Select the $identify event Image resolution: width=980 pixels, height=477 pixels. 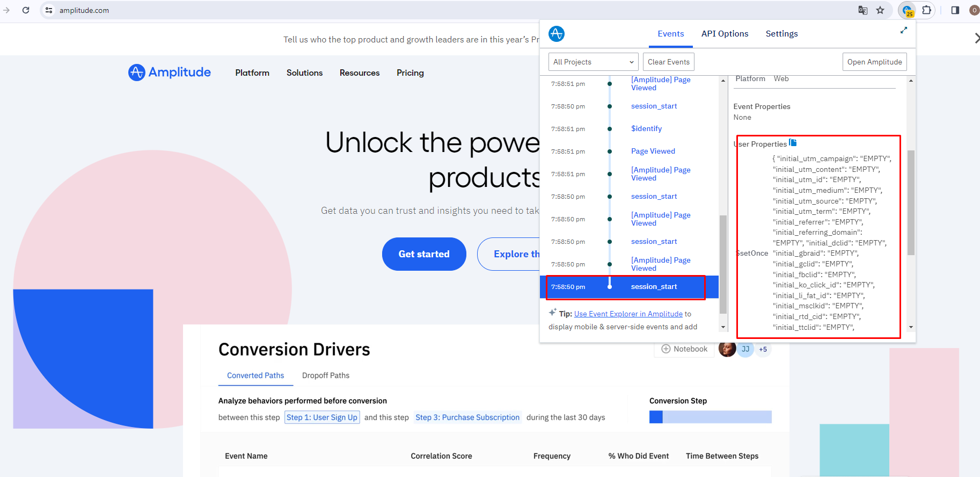(646, 128)
